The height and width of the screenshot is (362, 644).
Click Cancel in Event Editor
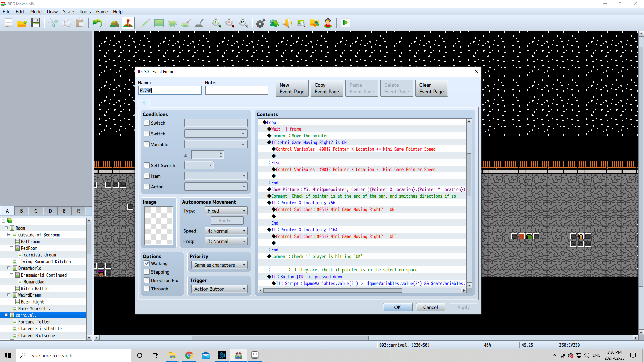[430, 307]
